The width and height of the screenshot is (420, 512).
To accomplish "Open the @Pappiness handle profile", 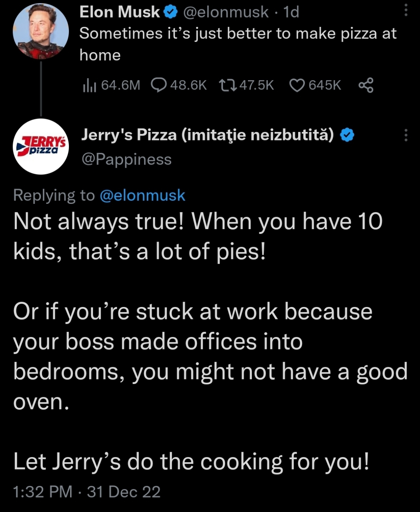I will pyautogui.click(x=126, y=160).
